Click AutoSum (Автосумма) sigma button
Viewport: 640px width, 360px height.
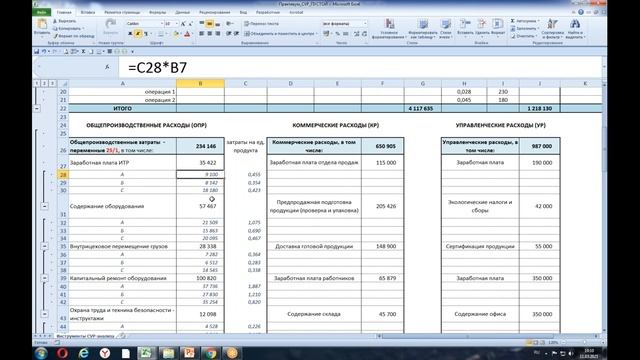pos(524,21)
